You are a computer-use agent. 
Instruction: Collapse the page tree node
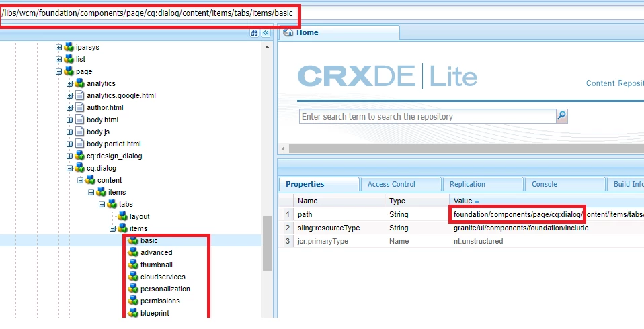pos(58,72)
